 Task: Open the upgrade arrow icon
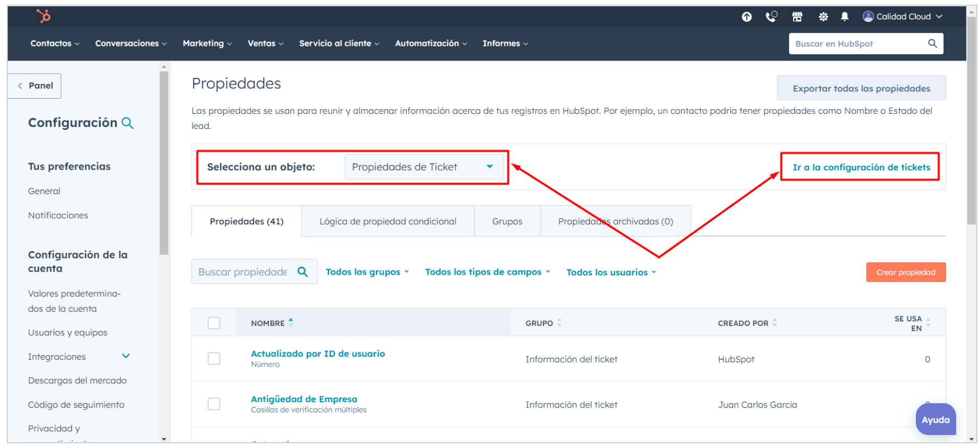pyautogui.click(x=747, y=17)
